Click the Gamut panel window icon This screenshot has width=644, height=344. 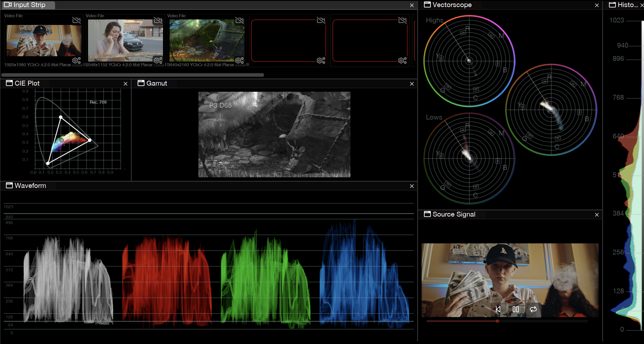[141, 83]
